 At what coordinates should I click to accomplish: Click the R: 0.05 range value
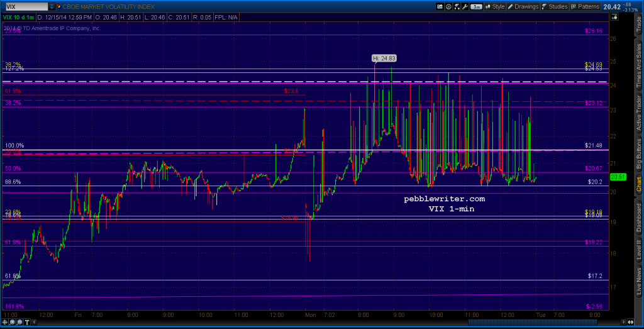(x=204, y=17)
